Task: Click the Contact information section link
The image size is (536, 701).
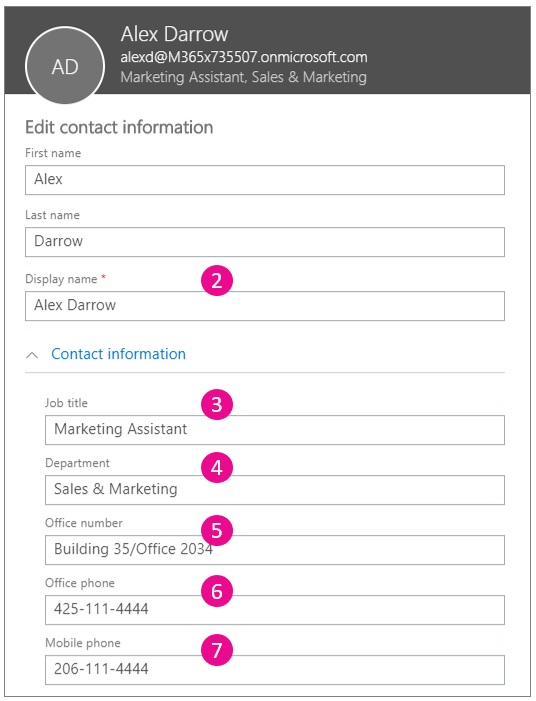Action: [118, 354]
